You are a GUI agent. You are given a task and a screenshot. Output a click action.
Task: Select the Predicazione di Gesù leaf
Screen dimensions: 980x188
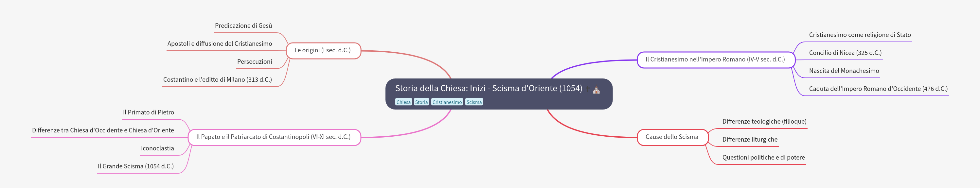(243, 26)
